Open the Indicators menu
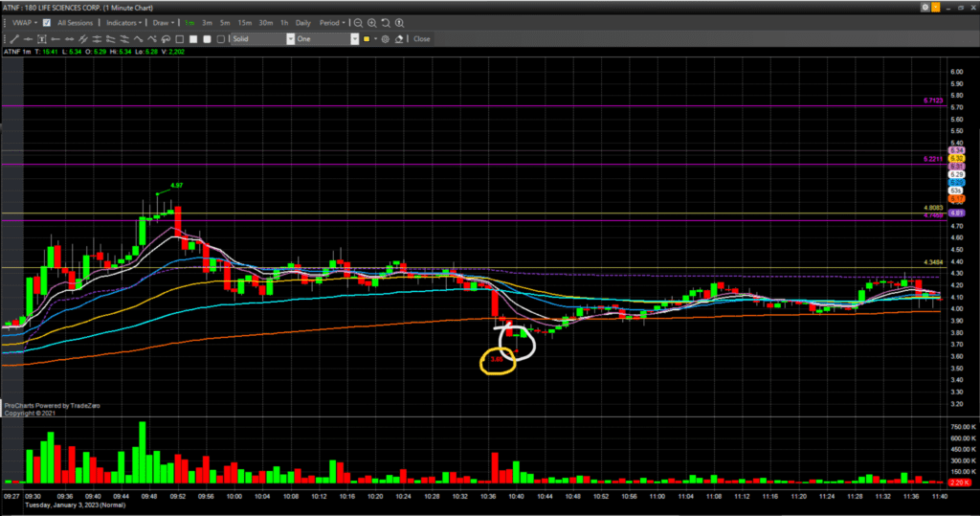This screenshot has width=980, height=516. pyautogui.click(x=124, y=22)
